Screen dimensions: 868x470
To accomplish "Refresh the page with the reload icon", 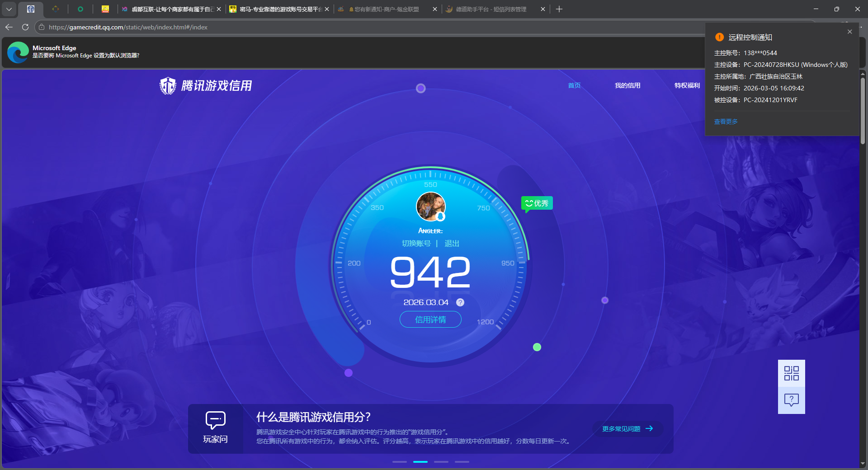I will (25, 27).
